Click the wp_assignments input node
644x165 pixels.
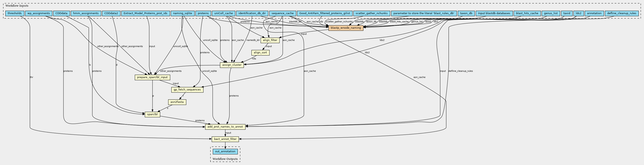tap(39, 13)
